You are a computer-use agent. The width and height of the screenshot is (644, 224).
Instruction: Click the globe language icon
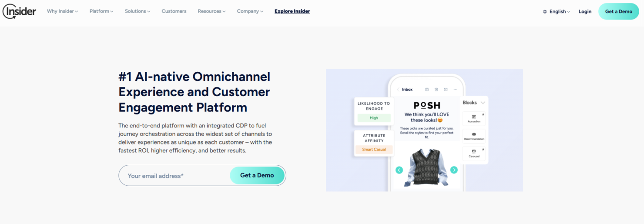click(x=545, y=12)
